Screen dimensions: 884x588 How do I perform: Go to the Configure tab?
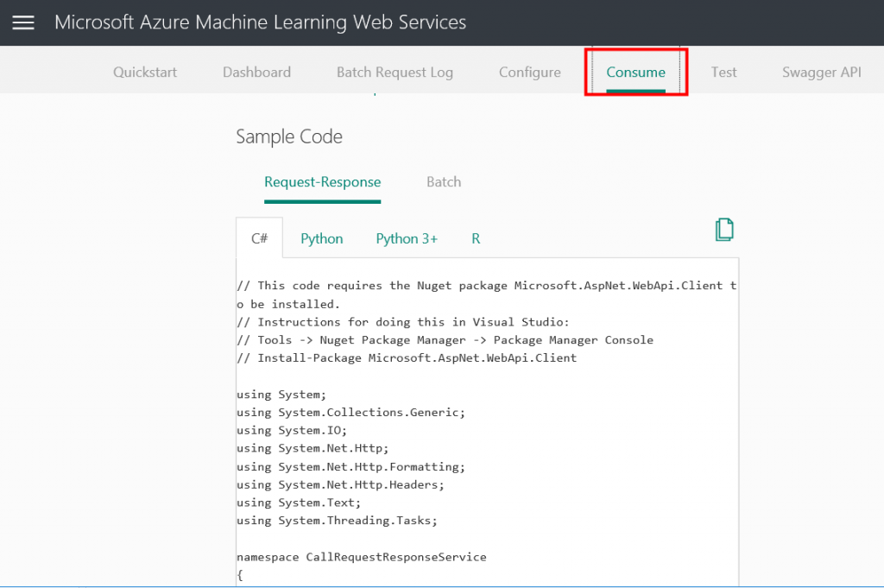coord(529,73)
